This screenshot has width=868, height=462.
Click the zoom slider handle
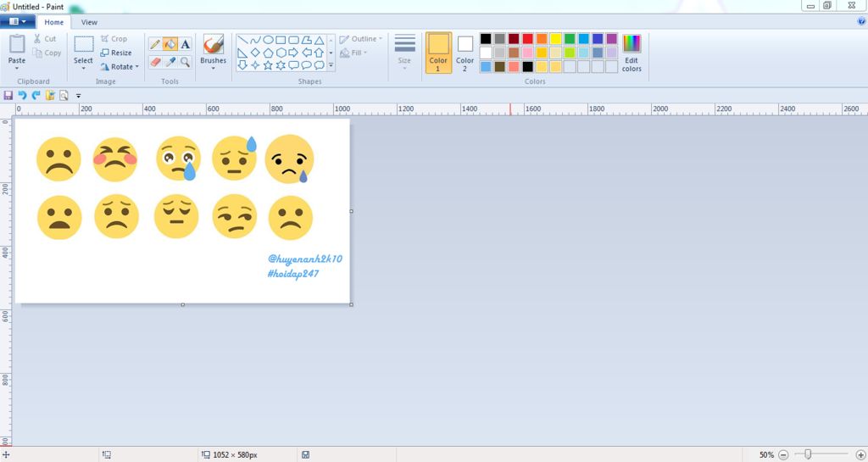[x=808, y=454]
